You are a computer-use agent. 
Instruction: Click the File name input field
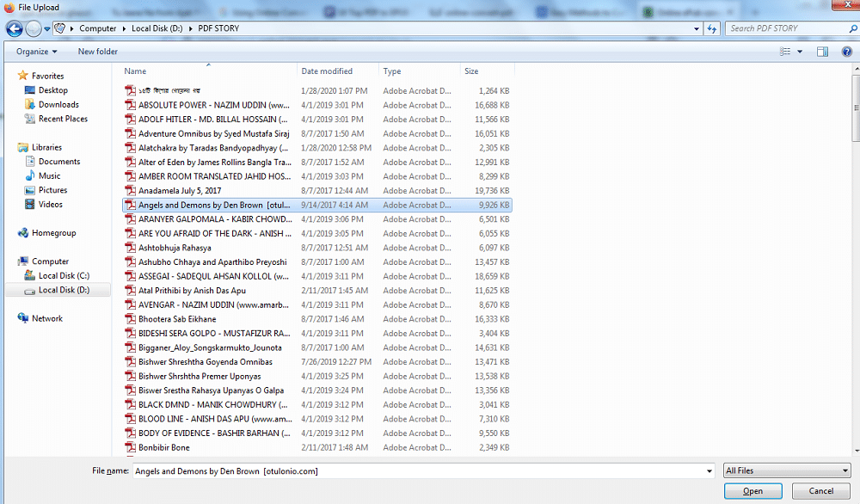pyautogui.click(x=419, y=471)
